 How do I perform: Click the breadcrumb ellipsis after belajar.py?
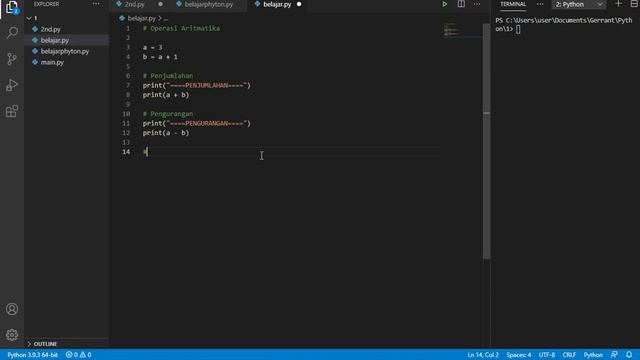pos(166,18)
